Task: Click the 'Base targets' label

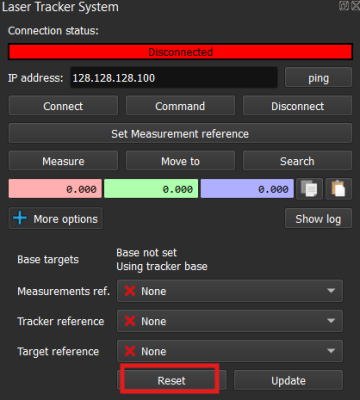Action: click(x=48, y=259)
